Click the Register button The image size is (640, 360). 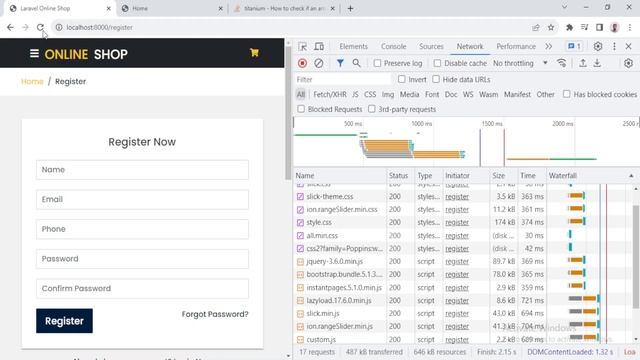[x=64, y=321]
